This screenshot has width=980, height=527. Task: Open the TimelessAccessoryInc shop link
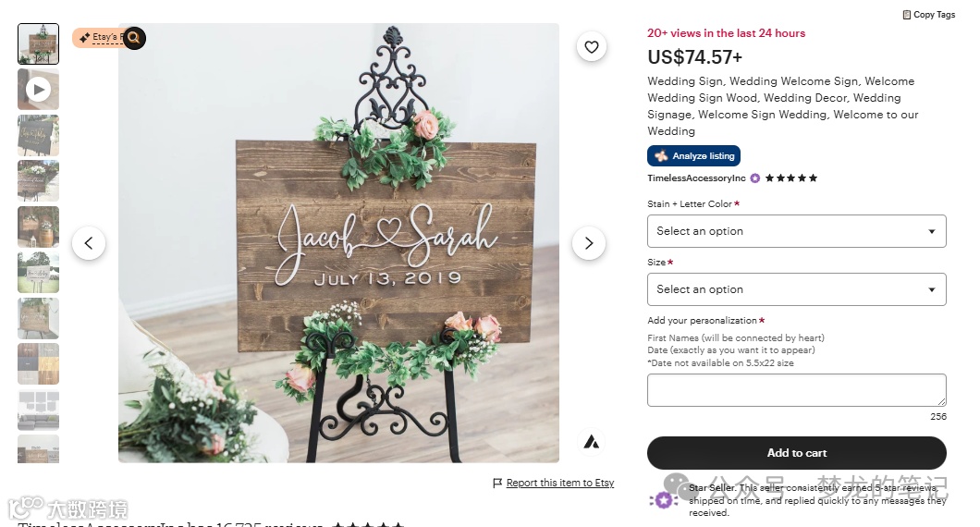[x=696, y=178]
